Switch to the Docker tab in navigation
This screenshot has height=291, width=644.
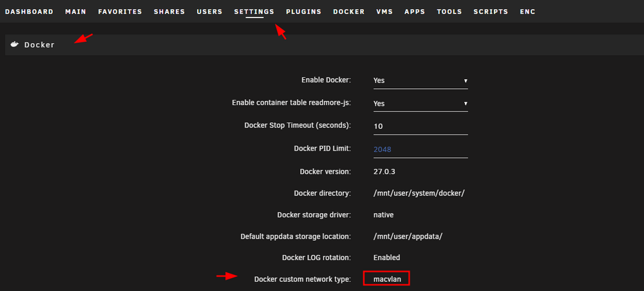click(348, 12)
